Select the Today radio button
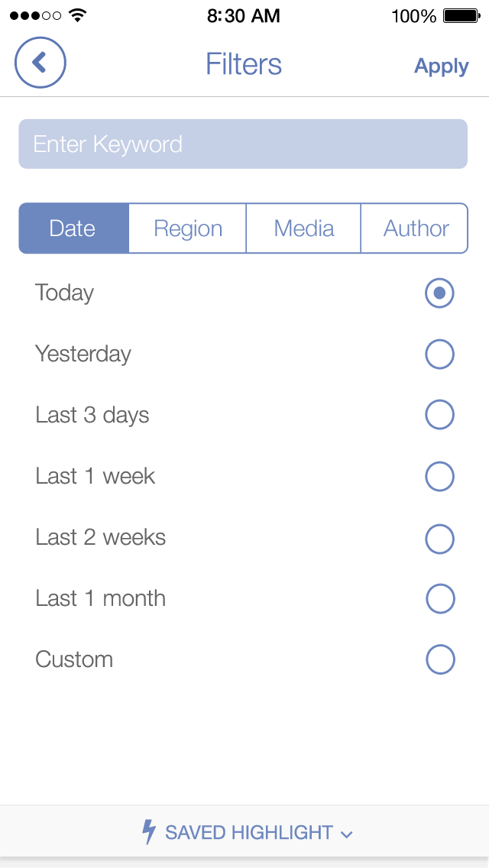This screenshot has height=868, width=489. pyautogui.click(x=439, y=293)
